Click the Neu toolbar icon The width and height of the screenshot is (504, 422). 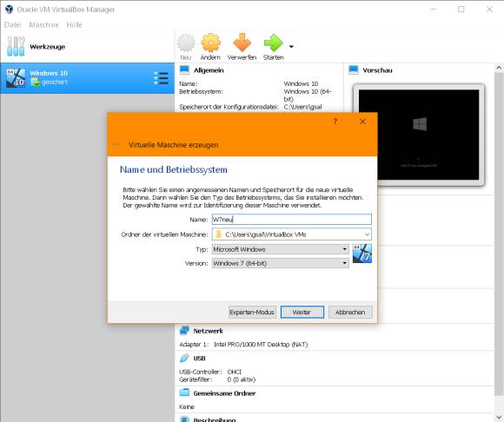point(185,43)
